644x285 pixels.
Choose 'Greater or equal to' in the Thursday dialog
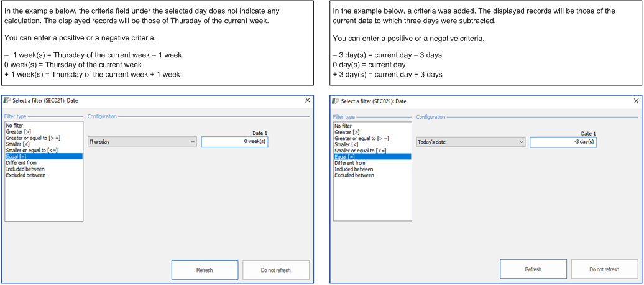click(x=44, y=138)
